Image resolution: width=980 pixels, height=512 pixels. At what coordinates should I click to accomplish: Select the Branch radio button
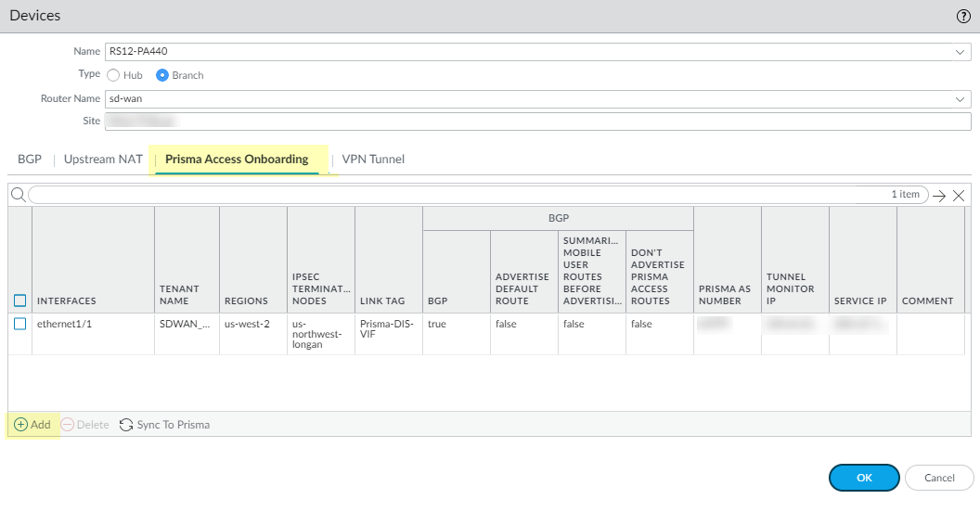point(162,75)
